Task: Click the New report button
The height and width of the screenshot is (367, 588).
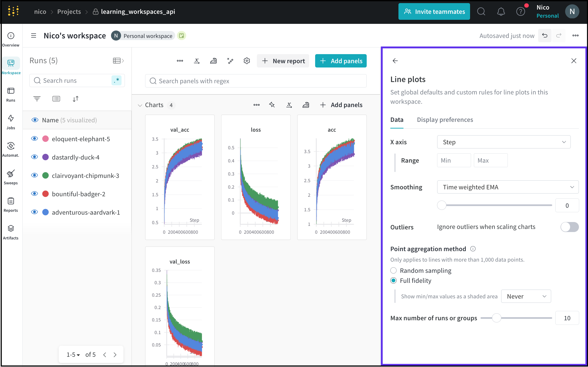Action: coord(283,61)
